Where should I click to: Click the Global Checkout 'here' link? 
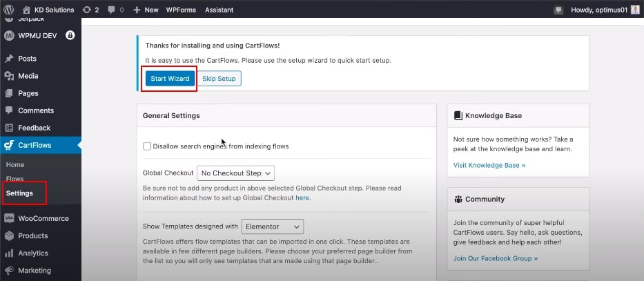(302, 197)
